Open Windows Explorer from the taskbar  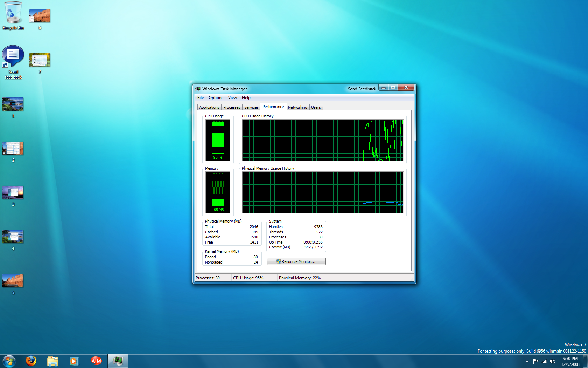point(53,361)
